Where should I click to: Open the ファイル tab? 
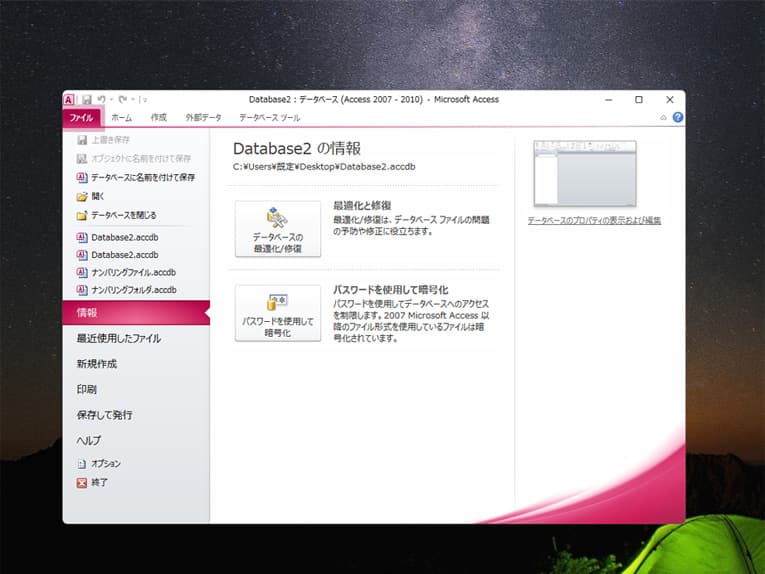pos(81,118)
